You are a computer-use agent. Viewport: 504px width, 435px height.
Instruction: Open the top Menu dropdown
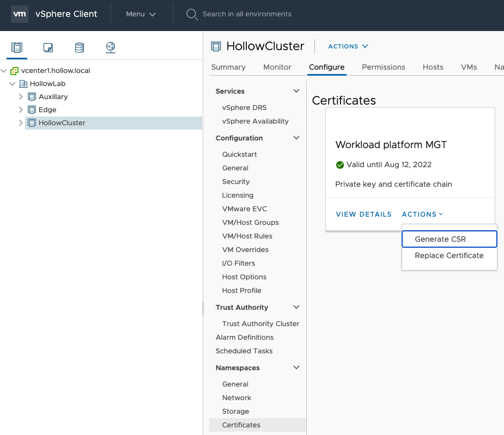141,14
